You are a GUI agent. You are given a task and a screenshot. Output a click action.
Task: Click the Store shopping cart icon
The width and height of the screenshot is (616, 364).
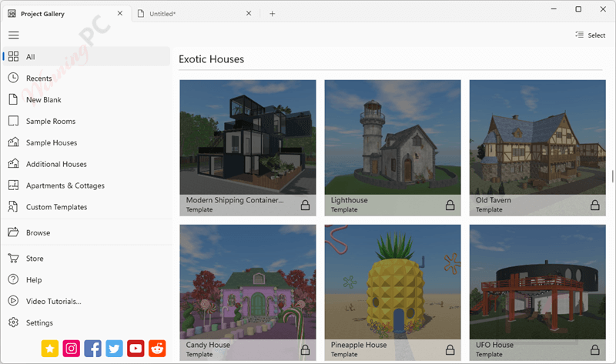pos(13,258)
